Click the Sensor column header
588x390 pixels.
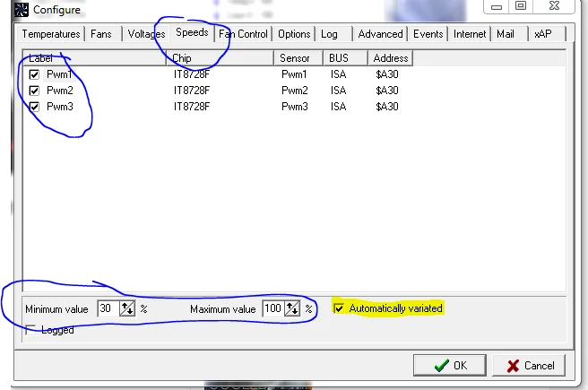coord(298,58)
